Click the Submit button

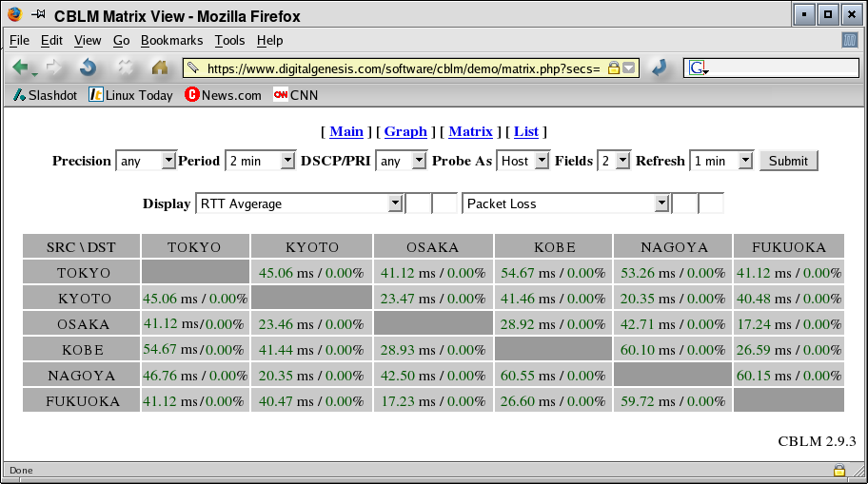tap(788, 161)
